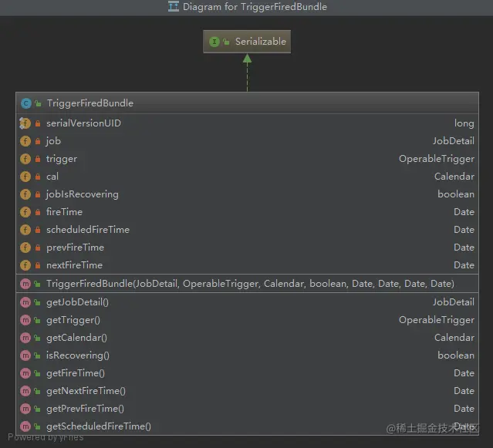This screenshot has width=493, height=448.
Task: Click the lock icon beside nextFireTime
Action: point(38,265)
